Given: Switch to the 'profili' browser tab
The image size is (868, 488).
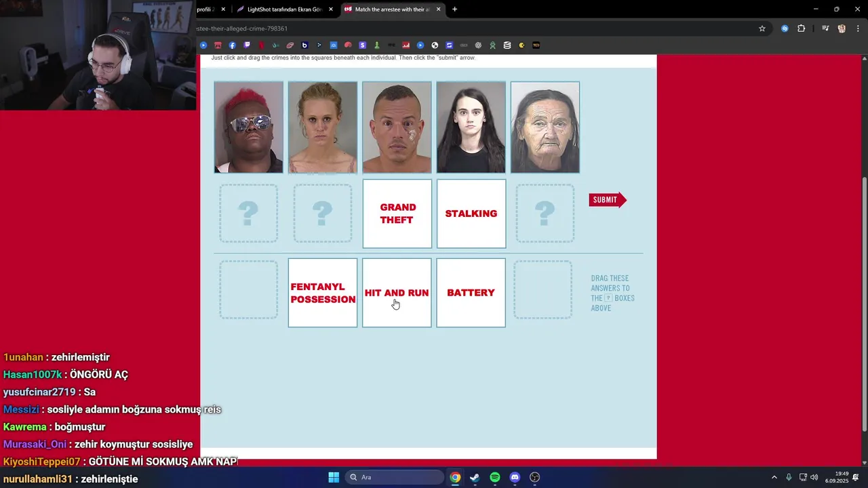Looking at the screenshot, I should pyautogui.click(x=205, y=9).
